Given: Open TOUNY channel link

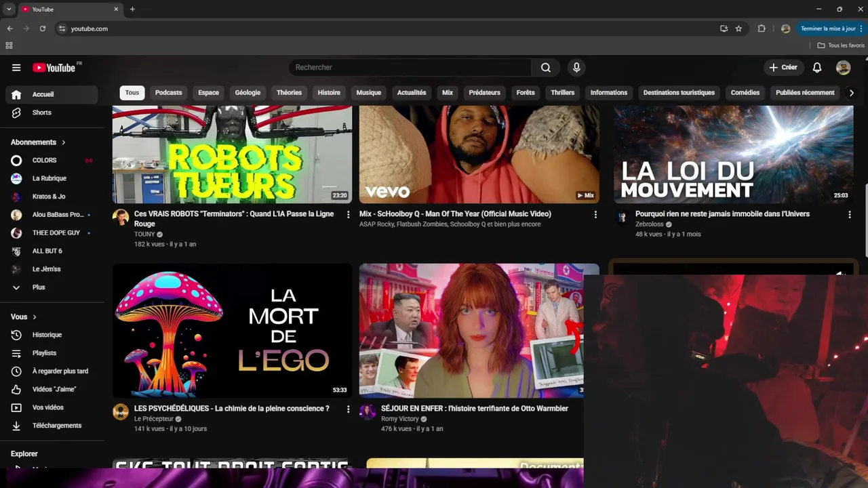Looking at the screenshot, I should point(144,234).
